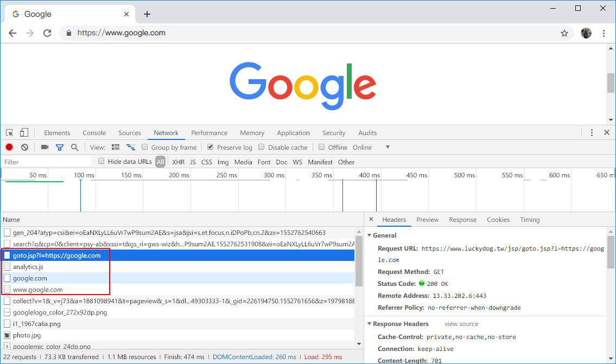Activate the inspect element picker

pyautogui.click(x=9, y=133)
